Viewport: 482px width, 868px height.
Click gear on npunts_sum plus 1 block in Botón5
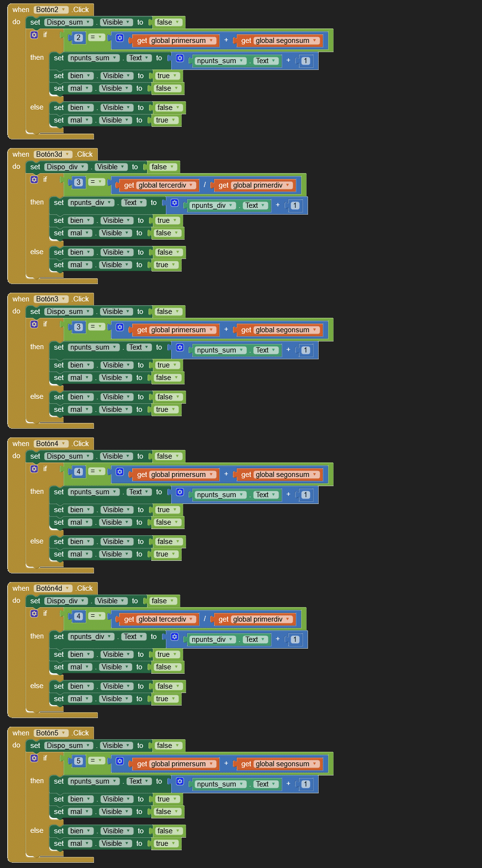pyautogui.click(x=180, y=781)
